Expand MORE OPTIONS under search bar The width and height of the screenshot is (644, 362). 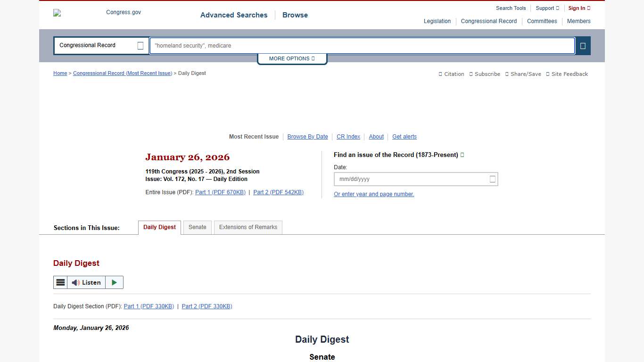point(292,58)
